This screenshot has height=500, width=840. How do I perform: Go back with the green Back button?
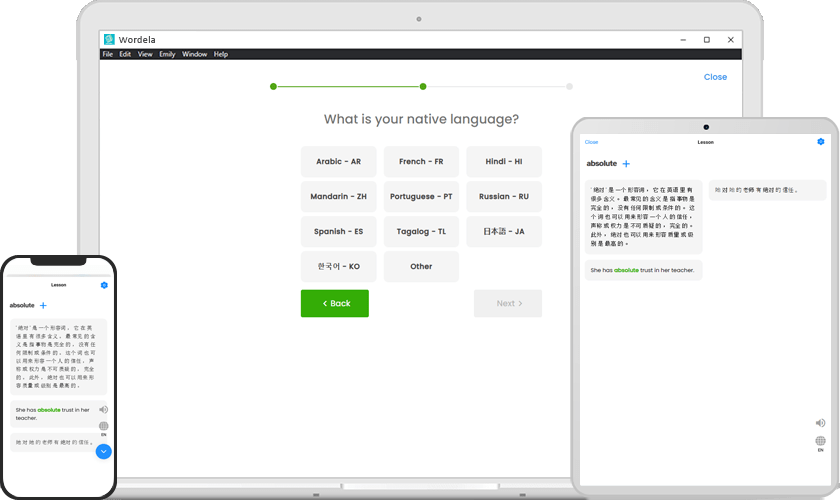click(x=335, y=303)
